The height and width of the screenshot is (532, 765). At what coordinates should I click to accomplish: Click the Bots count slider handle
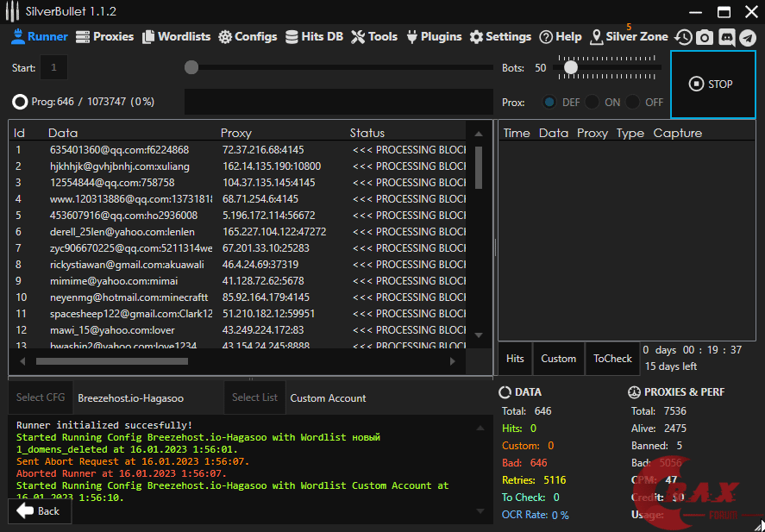click(x=570, y=67)
